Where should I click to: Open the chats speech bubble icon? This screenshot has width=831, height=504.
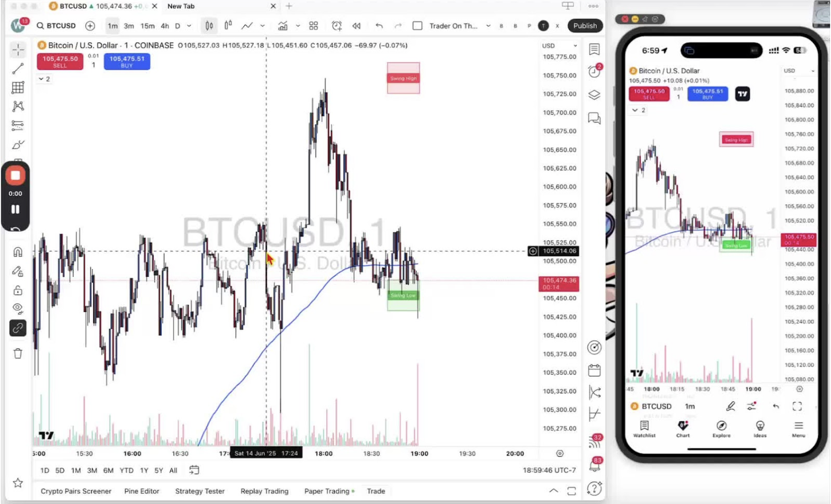595,118
